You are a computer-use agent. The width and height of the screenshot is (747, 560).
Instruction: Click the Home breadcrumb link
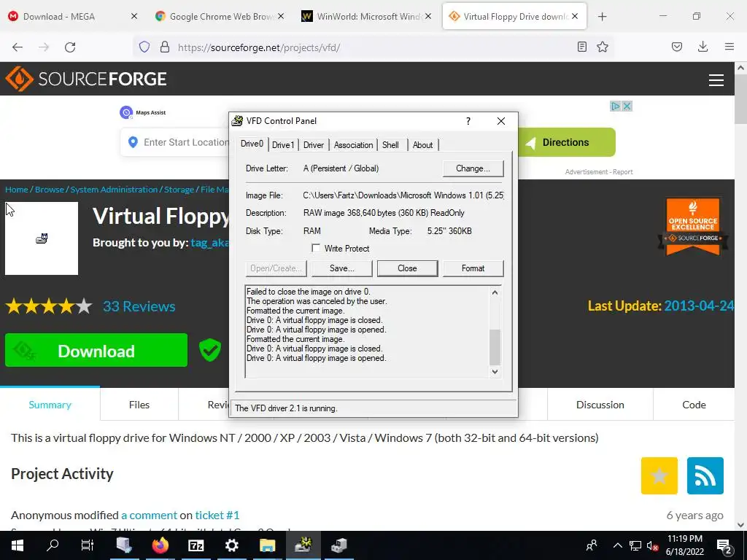[x=17, y=190]
